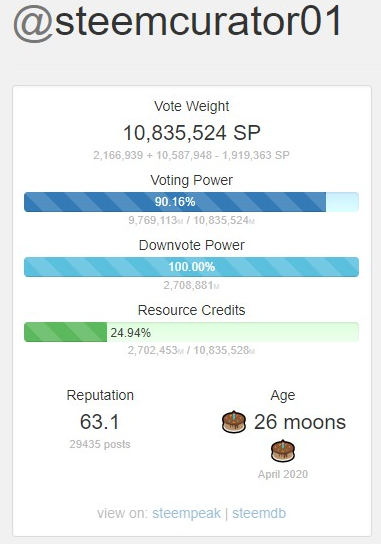Image resolution: width=381 pixels, height=544 pixels.
Task: Click the birthday cake icon beside 26 moons
Action: [234, 422]
